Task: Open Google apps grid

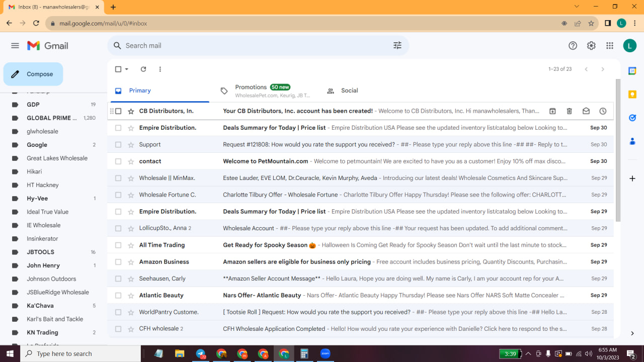Action: (x=610, y=46)
